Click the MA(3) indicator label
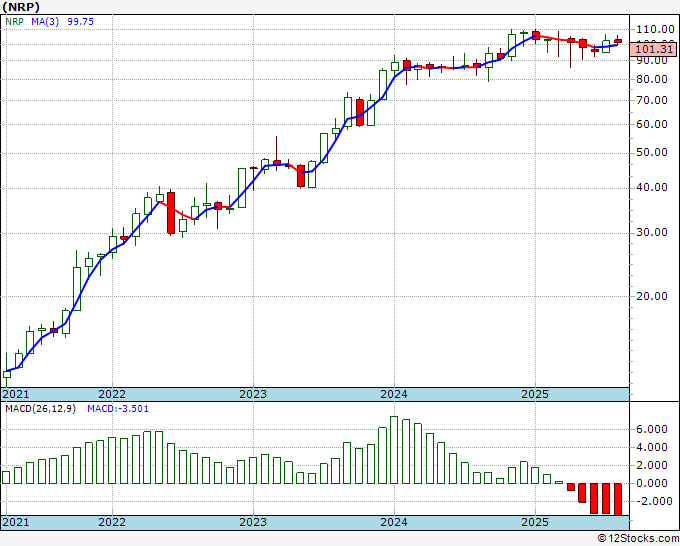The height and width of the screenshot is (546, 680). (x=45, y=22)
